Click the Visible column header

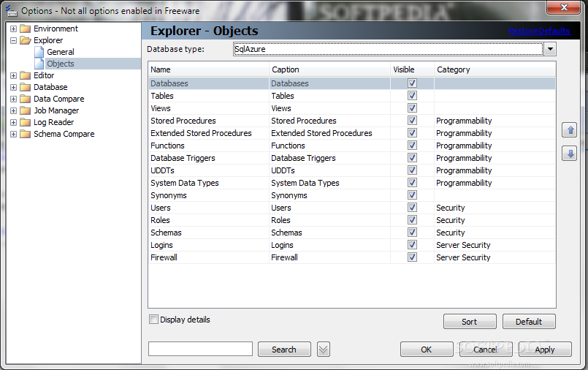point(412,69)
